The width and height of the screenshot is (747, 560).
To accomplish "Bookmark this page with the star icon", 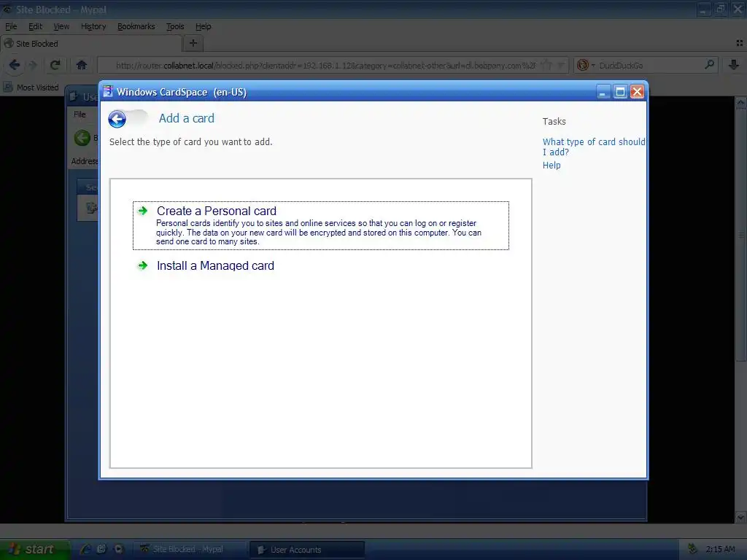I will (x=546, y=65).
